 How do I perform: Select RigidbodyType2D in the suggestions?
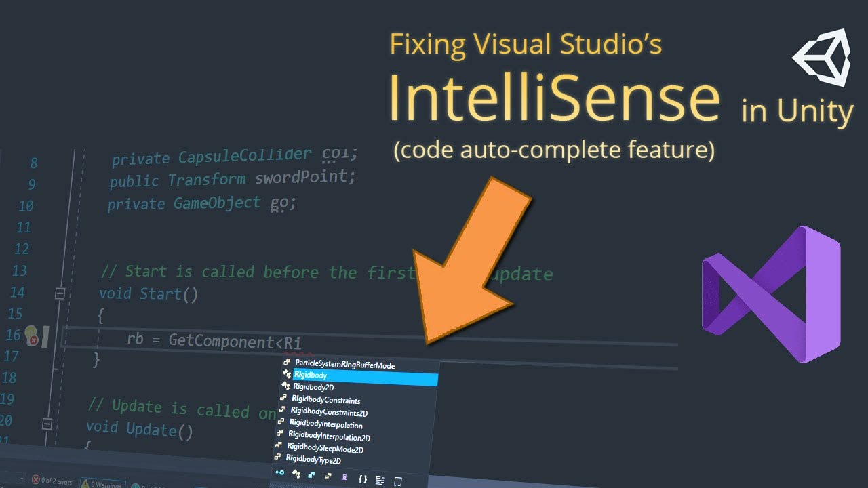click(x=313, y=460)
